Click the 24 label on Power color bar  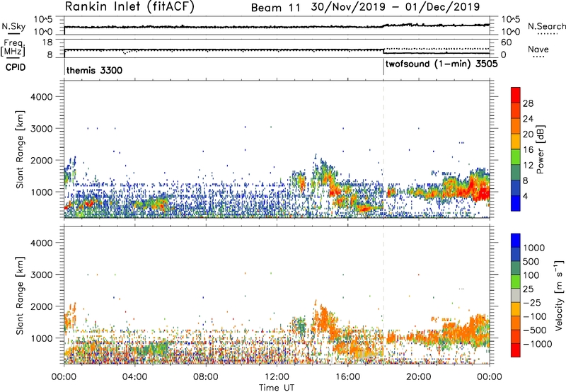[528, 119]
